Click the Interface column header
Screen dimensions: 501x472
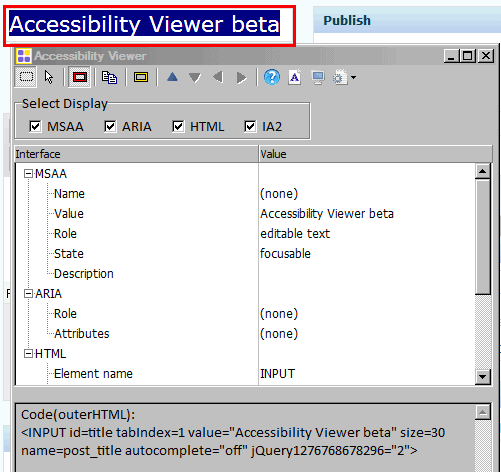tap(137, 154)
